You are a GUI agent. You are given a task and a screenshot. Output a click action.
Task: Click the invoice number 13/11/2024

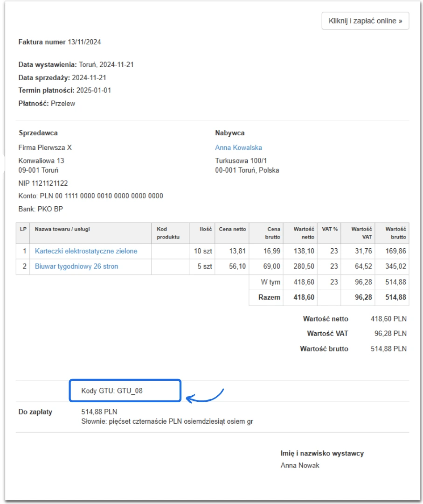(x=84, y=42)
